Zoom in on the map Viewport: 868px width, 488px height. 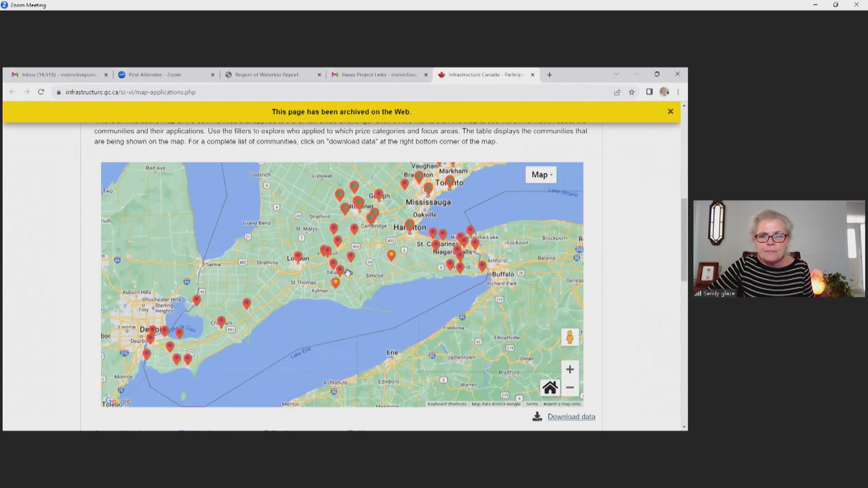(x=570, y=370)
